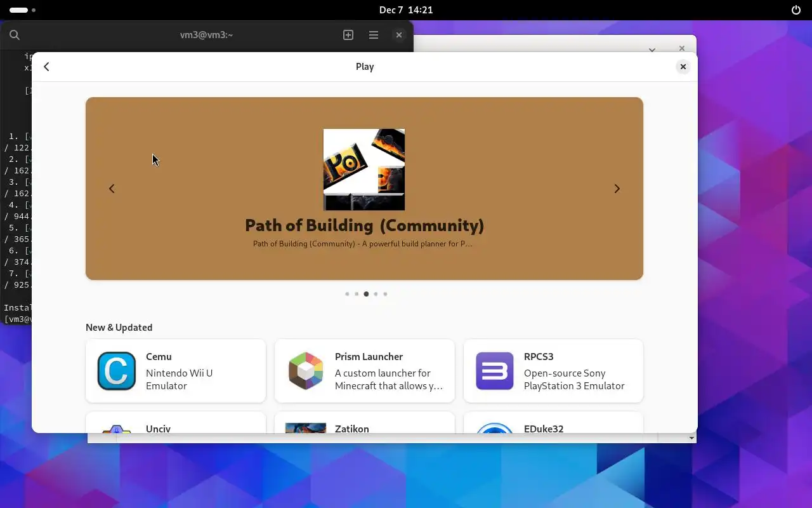Image resolution: width=812 pixels, height=508 pixels.
Task: Go back from the Play category
Action: click(46, 67)
